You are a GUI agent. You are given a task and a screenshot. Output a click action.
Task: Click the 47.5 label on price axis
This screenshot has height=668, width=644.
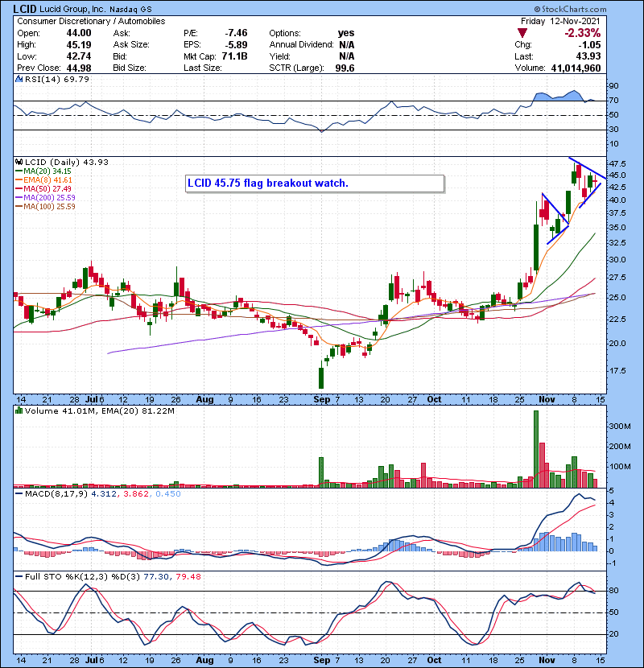[x=617, y=163]
